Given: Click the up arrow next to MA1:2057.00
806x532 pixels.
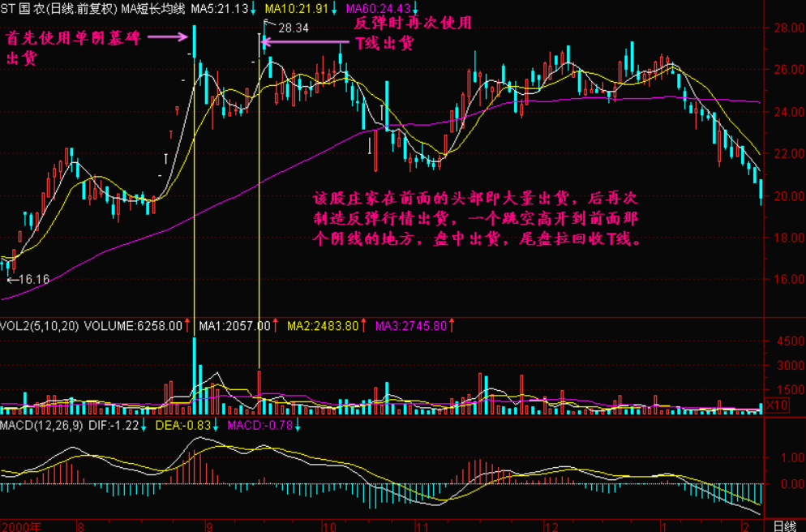Looking at the screenshot, I should [x=275, y=326].
